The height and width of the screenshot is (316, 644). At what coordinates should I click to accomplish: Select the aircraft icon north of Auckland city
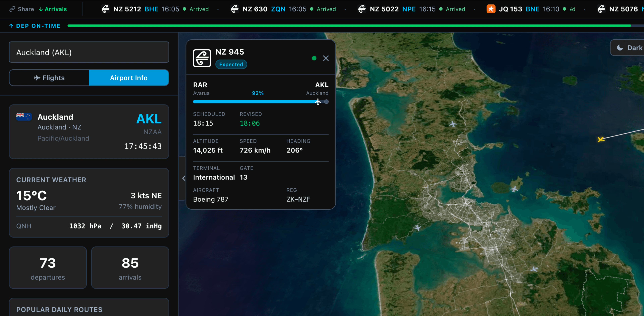[x=453, y=124]
